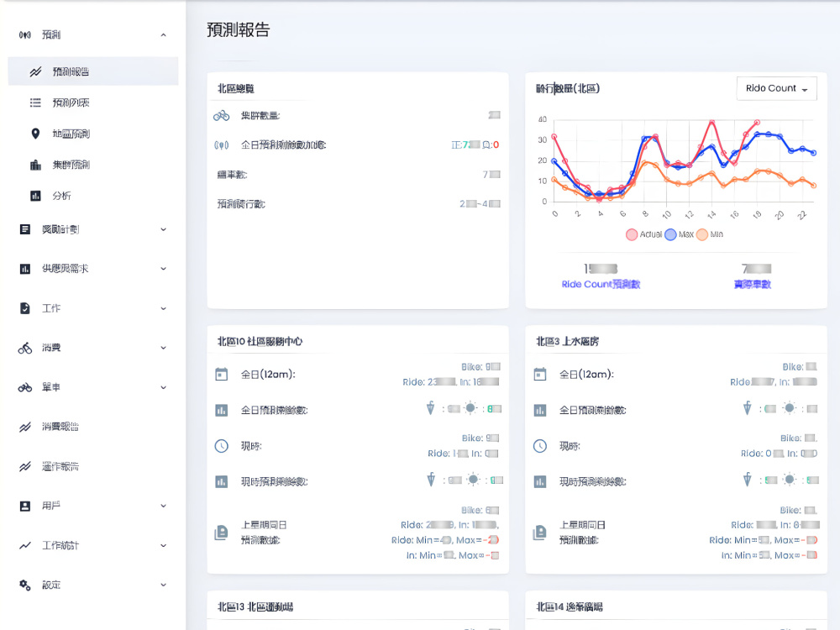Click the 單車 bike icon
This screenshot has height=630, width=840.
pos(24,387)
